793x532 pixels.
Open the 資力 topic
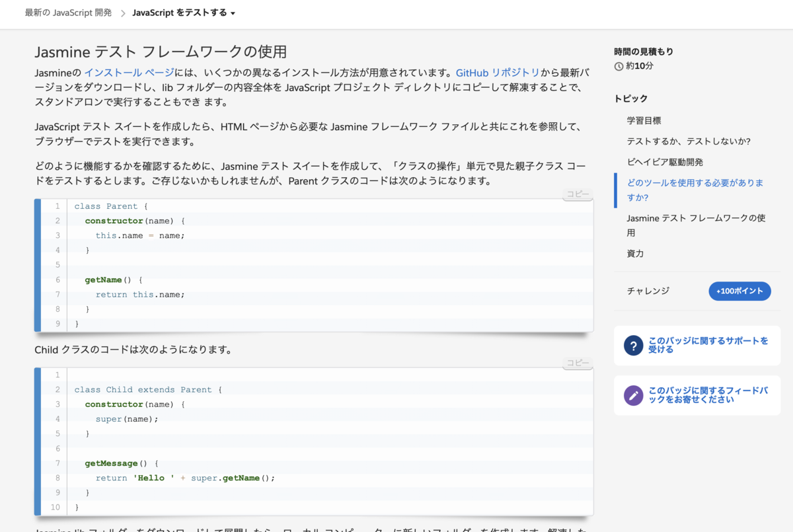[x=635, y=253]
